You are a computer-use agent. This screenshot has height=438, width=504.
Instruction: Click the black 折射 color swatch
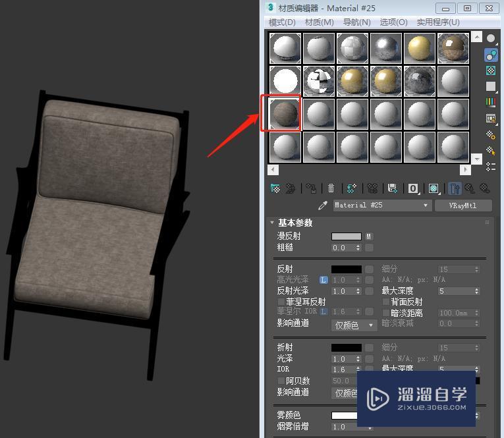347,348
